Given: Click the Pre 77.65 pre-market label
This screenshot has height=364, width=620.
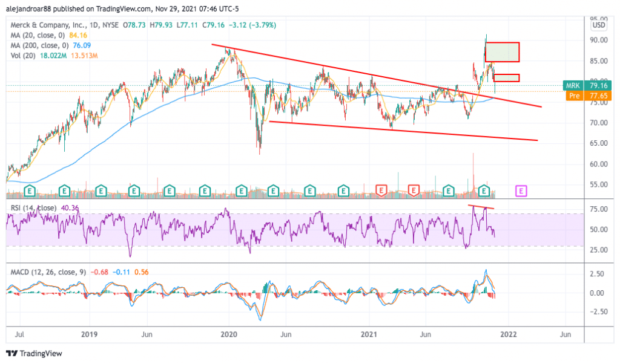Looking at the screenshot, I should pyautogui.click(x=589, y=96).
